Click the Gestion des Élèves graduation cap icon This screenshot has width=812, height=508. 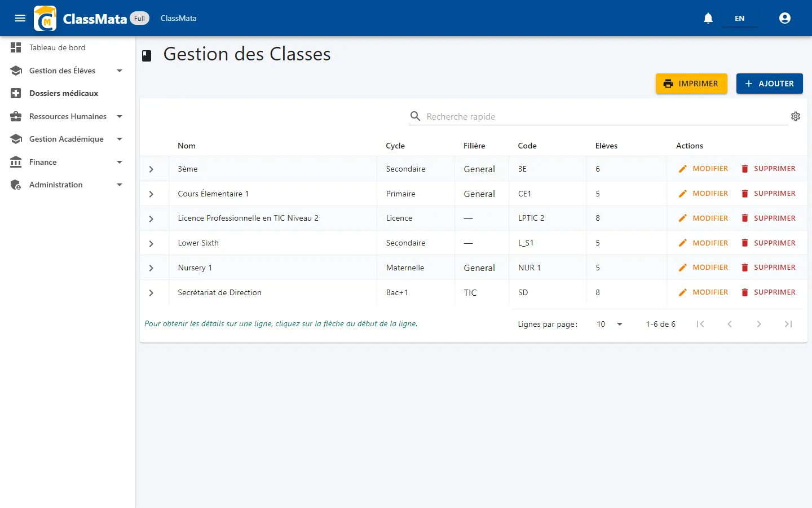click(16, 71)
